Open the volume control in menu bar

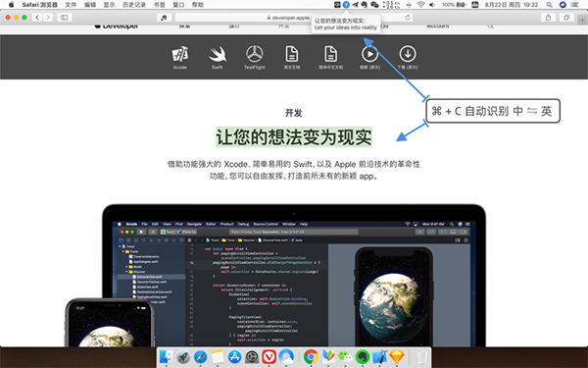pos(432,5)
